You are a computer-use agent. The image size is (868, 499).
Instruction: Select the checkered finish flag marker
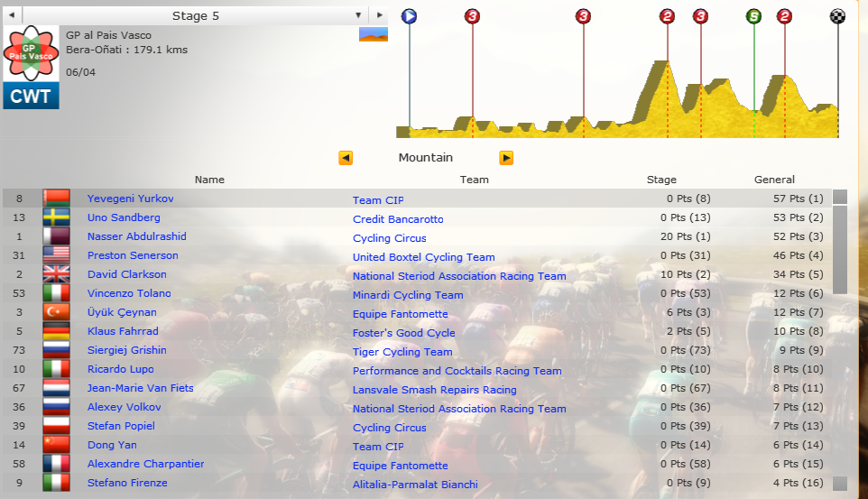837,16
